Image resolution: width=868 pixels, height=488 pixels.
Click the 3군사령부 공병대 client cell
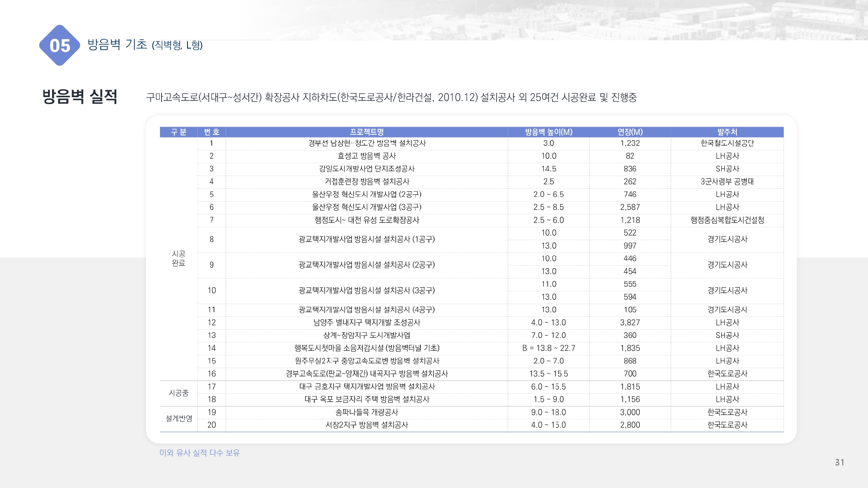click(x=727, y=182)
